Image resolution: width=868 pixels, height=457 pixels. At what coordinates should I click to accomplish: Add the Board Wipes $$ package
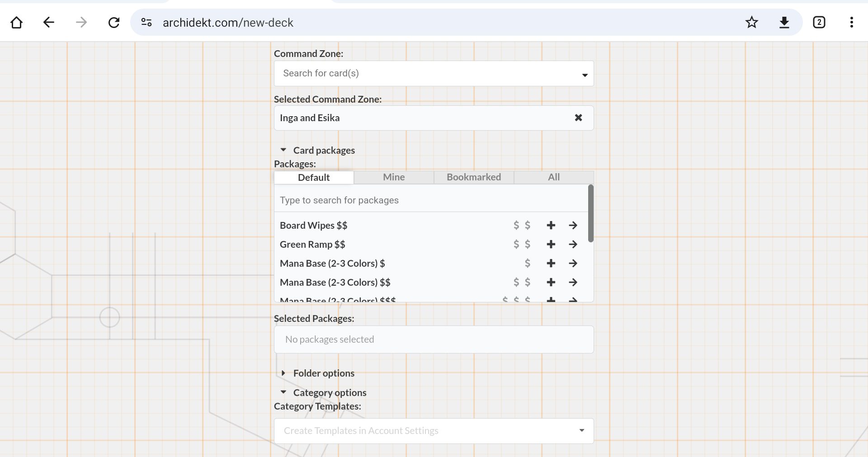[551, 225]
